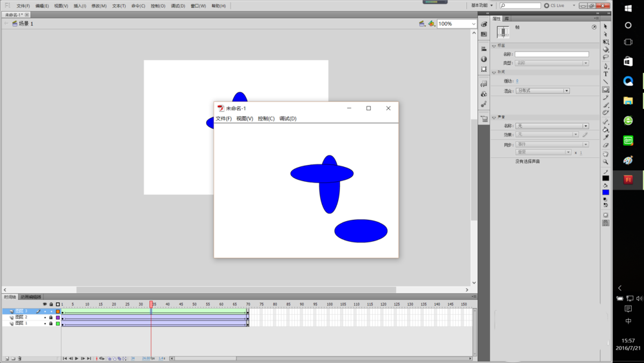644x363 pixels.
Task: Toggle visibility dot of layer 图层 2
Action: tap(45, 317)
